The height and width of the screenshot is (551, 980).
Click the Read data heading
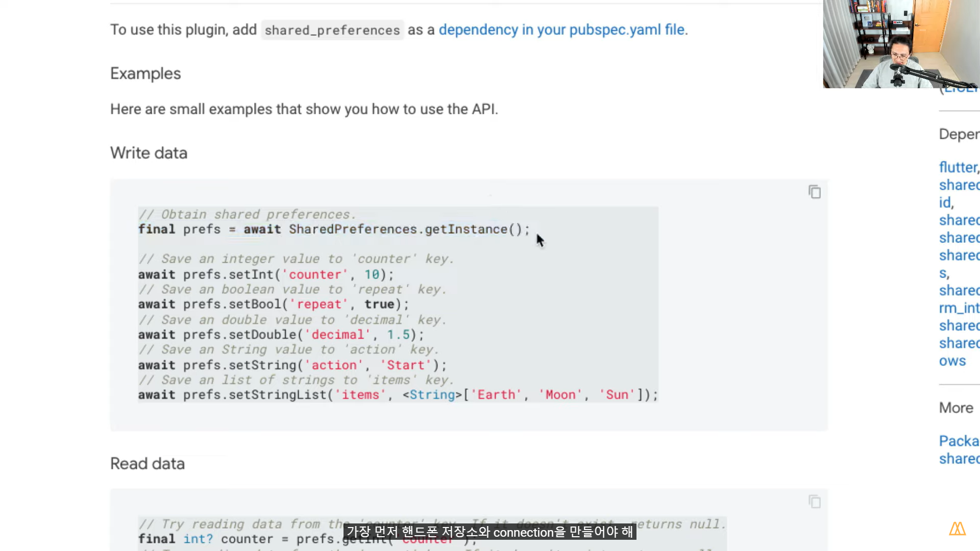click(148, 464)
